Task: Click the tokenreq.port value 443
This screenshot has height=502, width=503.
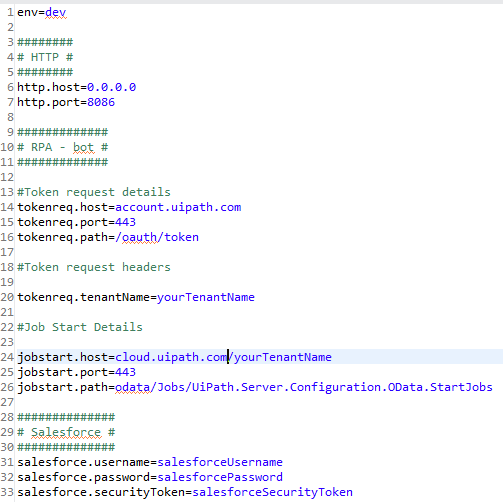Action: click(125, 222)
